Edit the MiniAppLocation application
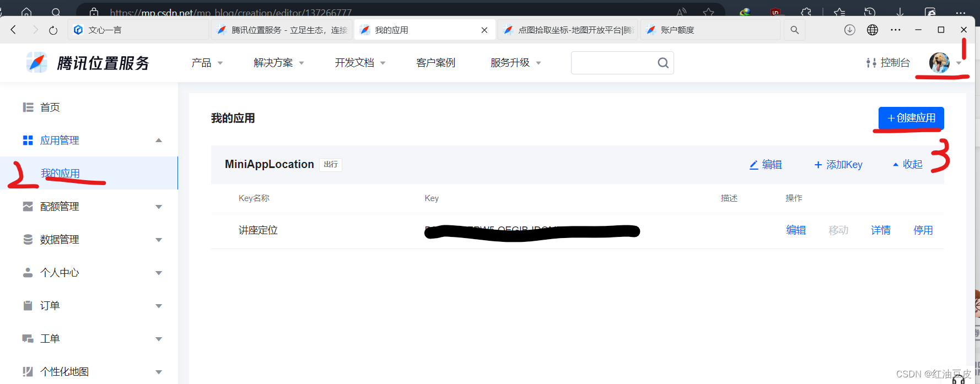Viewport: 980px width, 384px height. click(x=766, y=165)
